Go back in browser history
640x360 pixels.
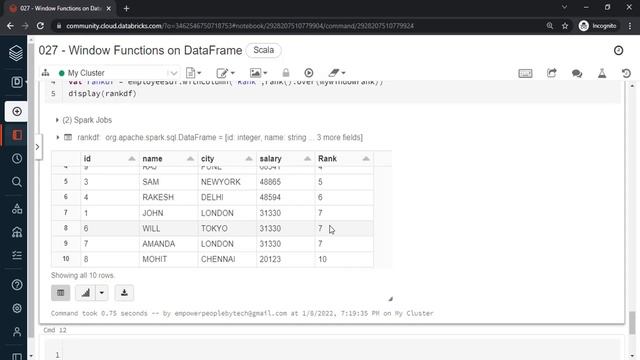click(10, 26)
